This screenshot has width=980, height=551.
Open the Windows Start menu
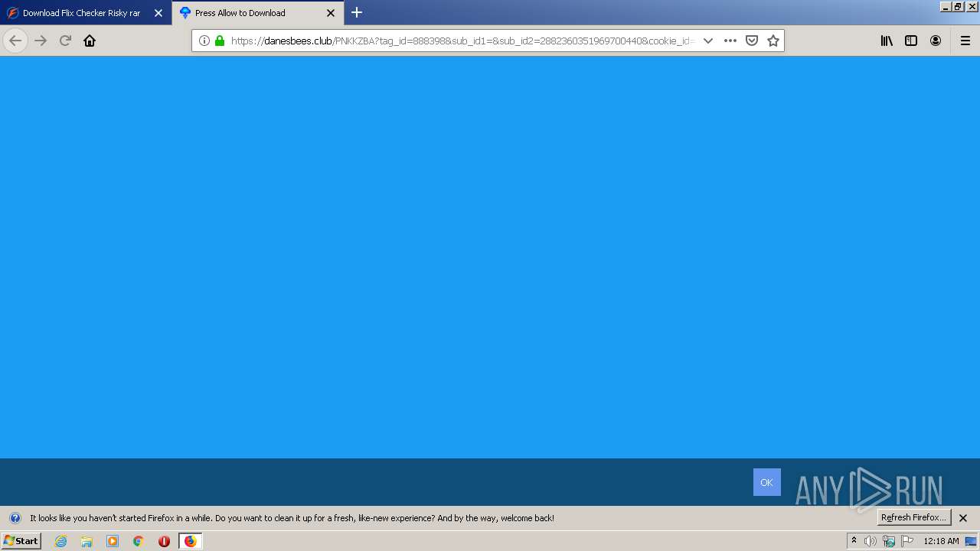[x=21, y=541]
